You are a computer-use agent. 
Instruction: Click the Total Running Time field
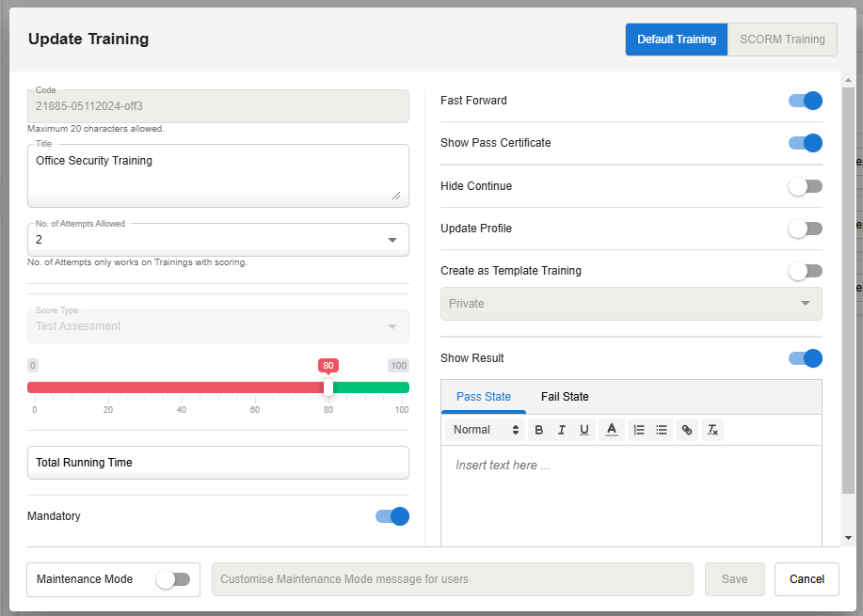(x=218, y=463)
